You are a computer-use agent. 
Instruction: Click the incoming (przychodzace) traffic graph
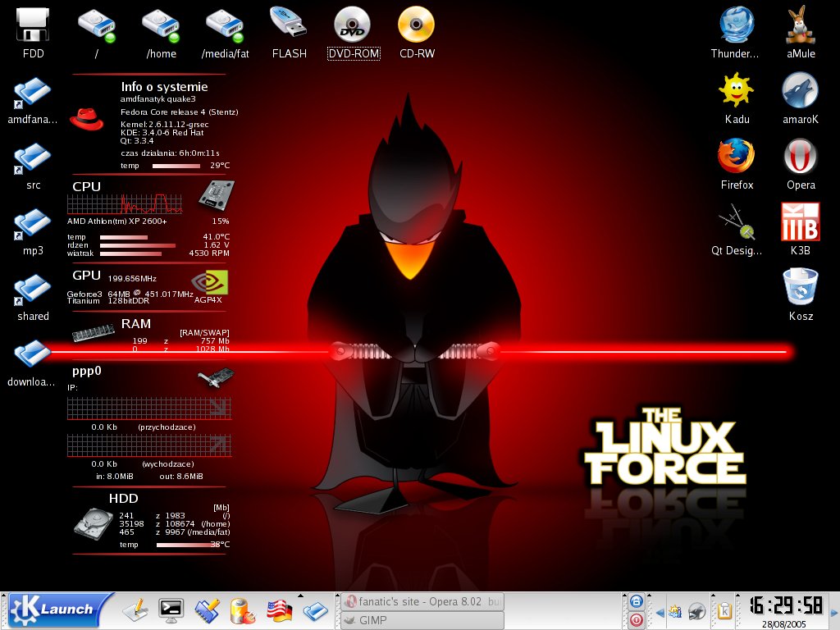click(x=149, y=409)
